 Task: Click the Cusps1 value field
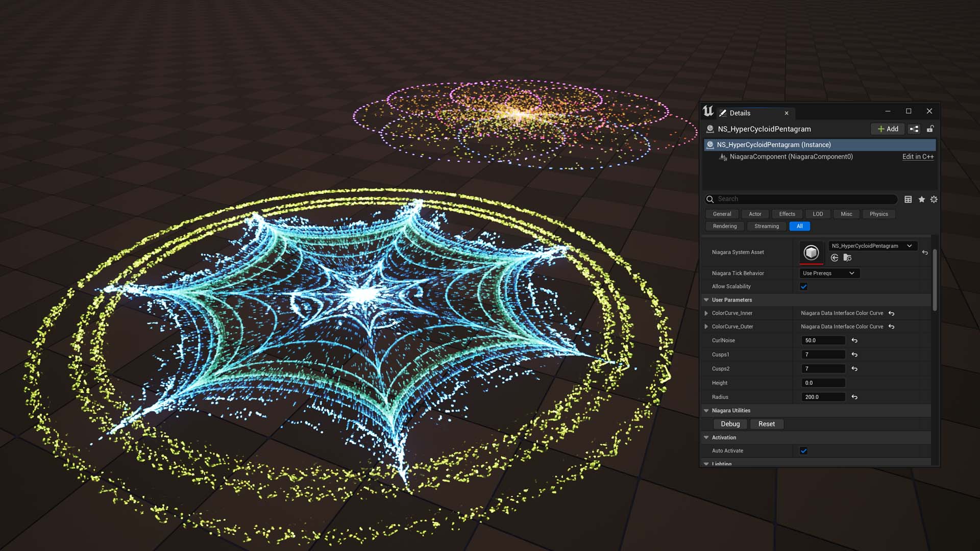(822, 355)
